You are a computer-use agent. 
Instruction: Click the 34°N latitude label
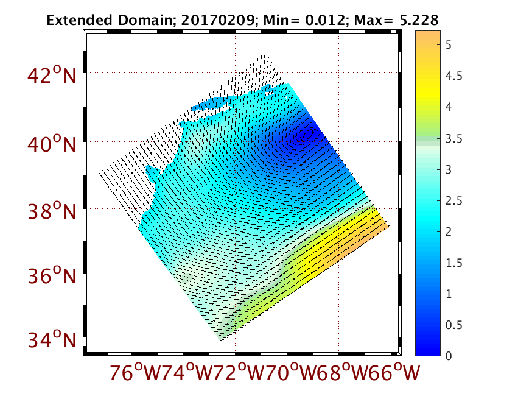coord(52,339)
